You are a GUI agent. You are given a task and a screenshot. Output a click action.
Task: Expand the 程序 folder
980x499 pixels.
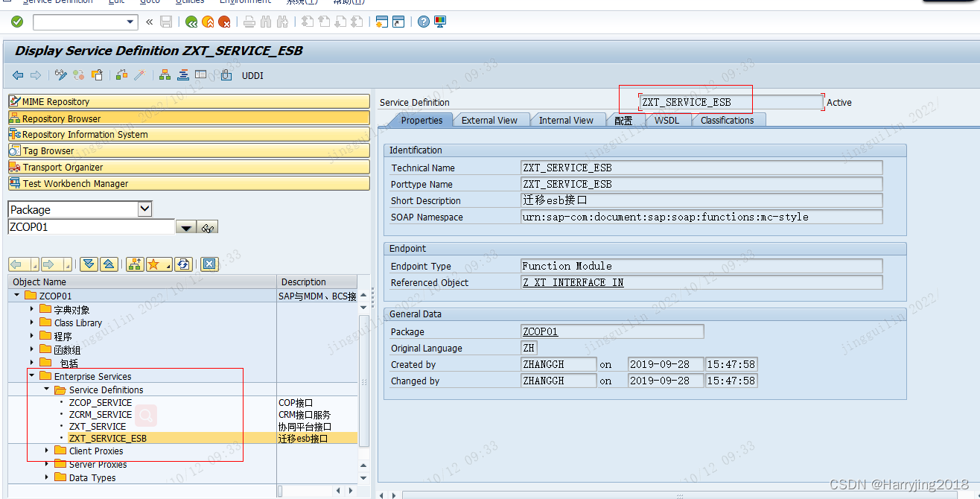click(32, 336)
